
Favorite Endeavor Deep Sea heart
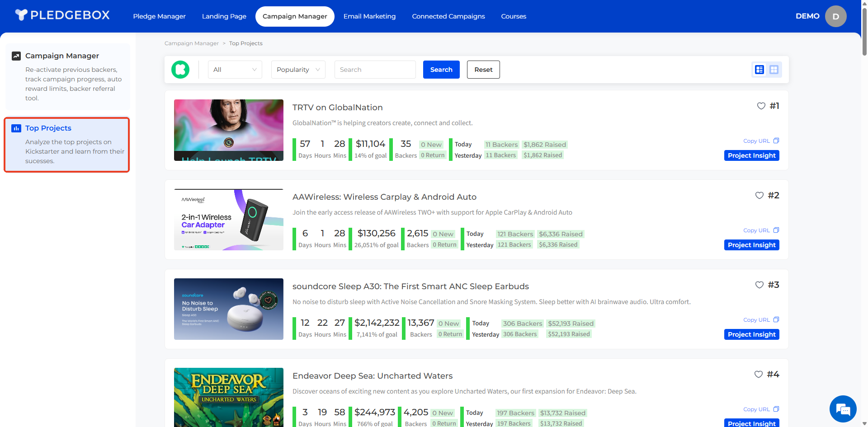(x=759, y=374)
